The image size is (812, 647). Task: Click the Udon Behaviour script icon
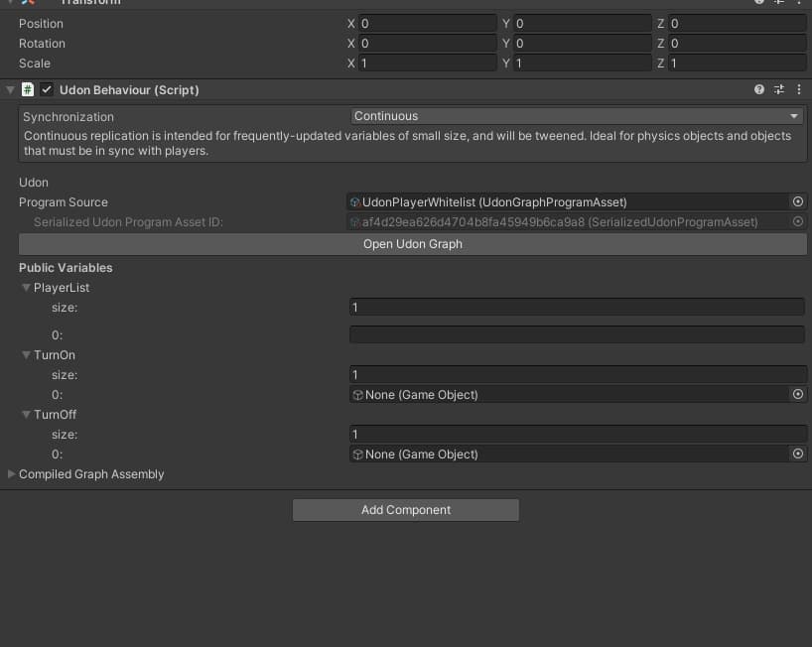(28, 89)
